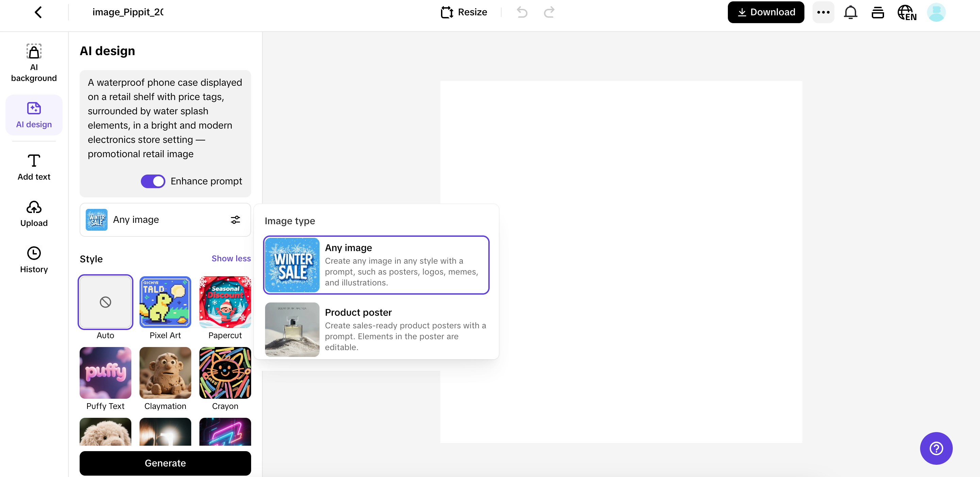Redo the last action
The image size is (980, 477).
[549, 12]
